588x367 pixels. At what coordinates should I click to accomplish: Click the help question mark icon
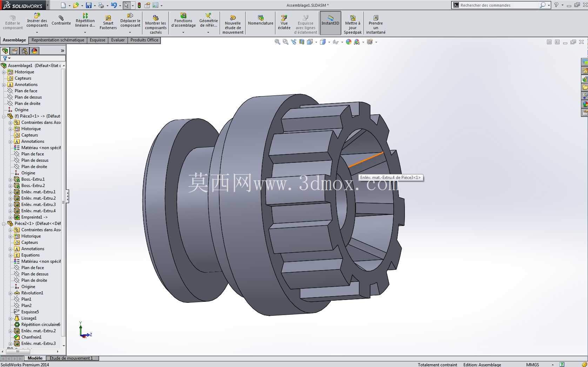556,5
